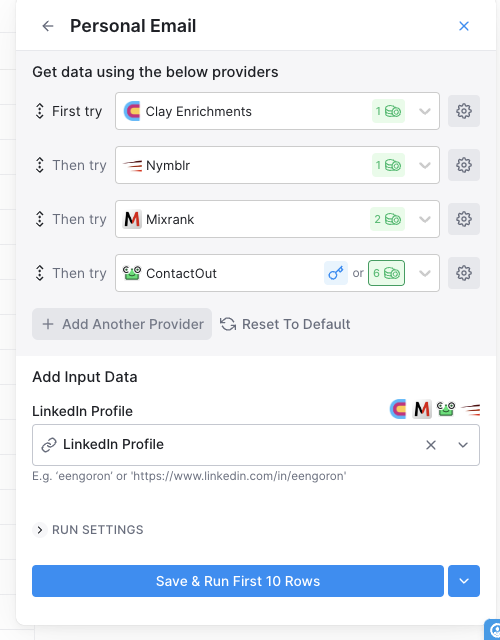Open settings gear for Mixrank provider
Screen dimensions: 500x640
(x=464, y=219)
